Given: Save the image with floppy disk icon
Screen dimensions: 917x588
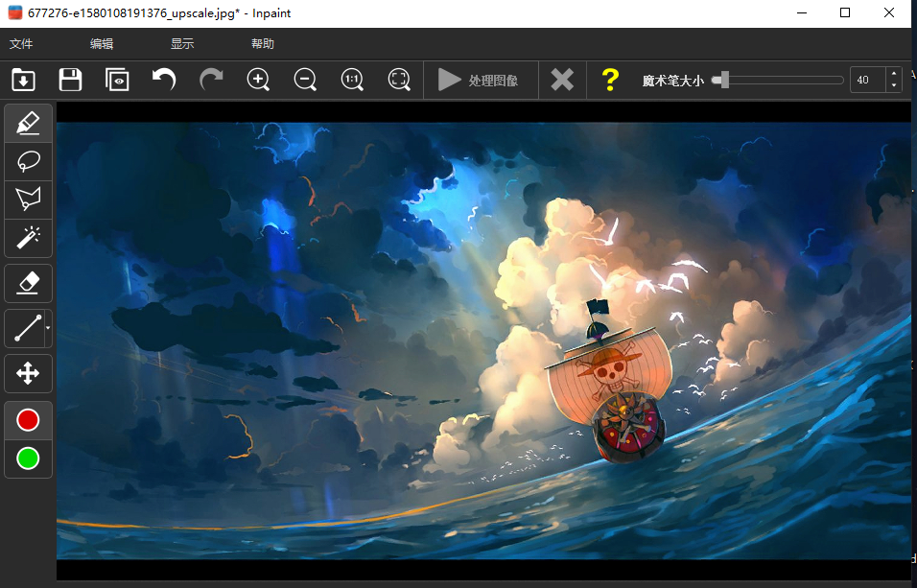Looking at the screenshot, I should pyautogui.click(x=70, y=80).
